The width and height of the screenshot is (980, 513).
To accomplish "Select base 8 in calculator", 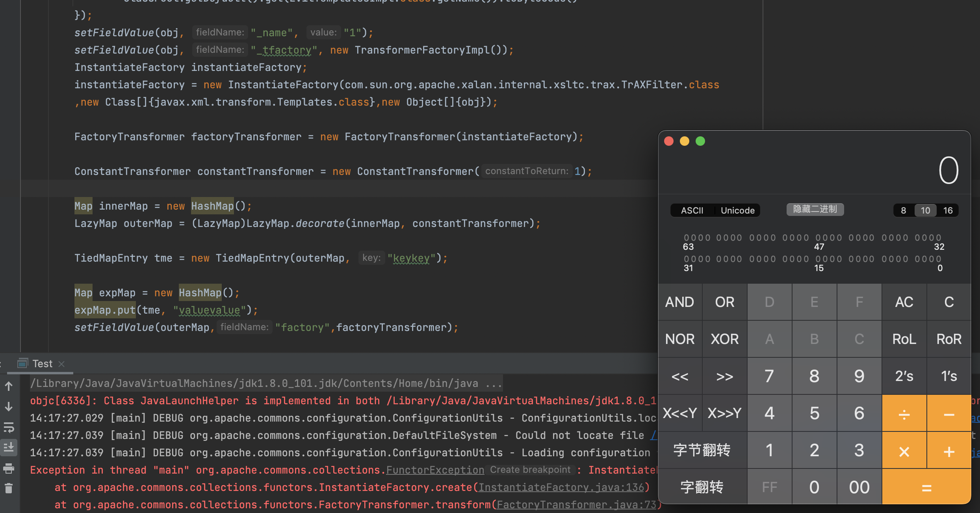I will tap(903, 210).
